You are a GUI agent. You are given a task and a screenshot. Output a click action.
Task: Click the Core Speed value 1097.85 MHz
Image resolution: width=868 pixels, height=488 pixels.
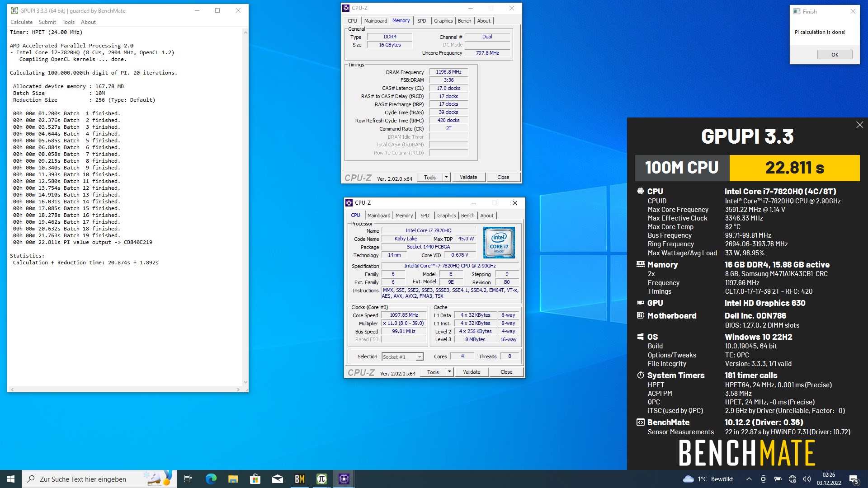click(x=404, y=315)
